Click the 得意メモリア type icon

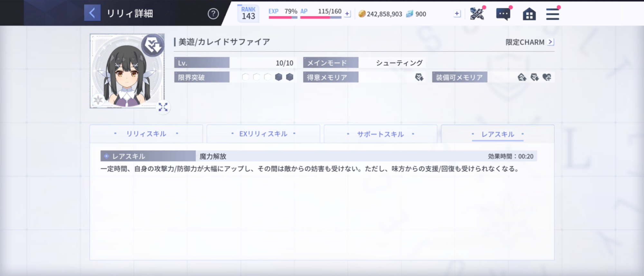click(x=419, y=77)
